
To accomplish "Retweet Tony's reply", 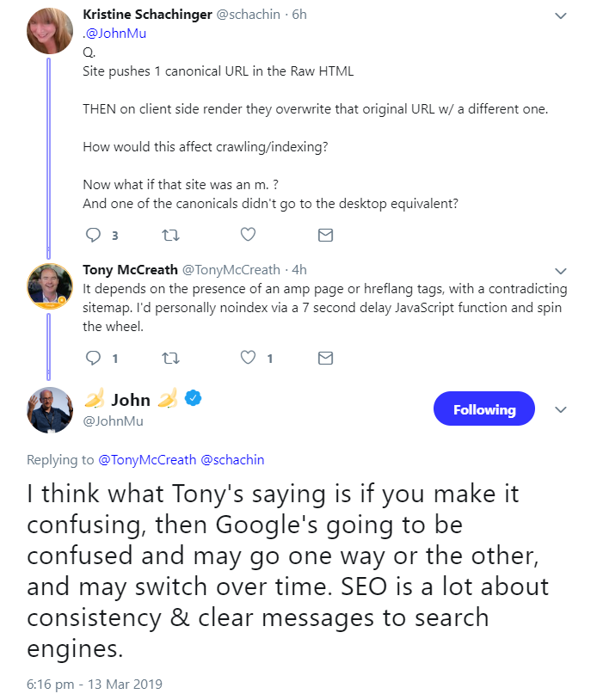I will [x=170, y=358].
